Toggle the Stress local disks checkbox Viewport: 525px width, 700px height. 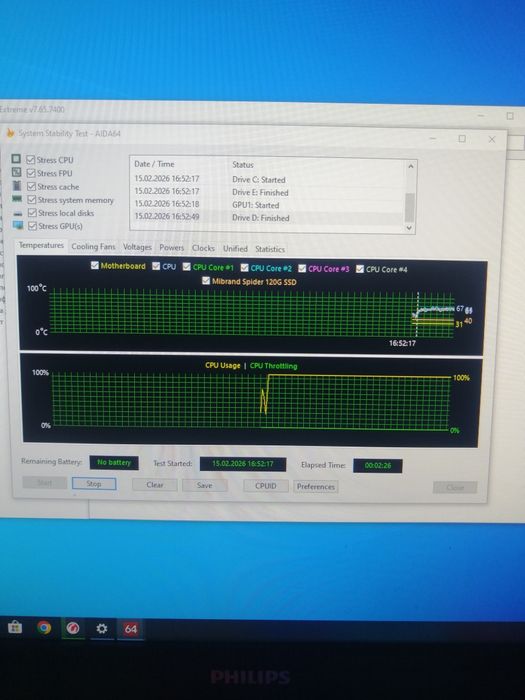pos(32,213)
